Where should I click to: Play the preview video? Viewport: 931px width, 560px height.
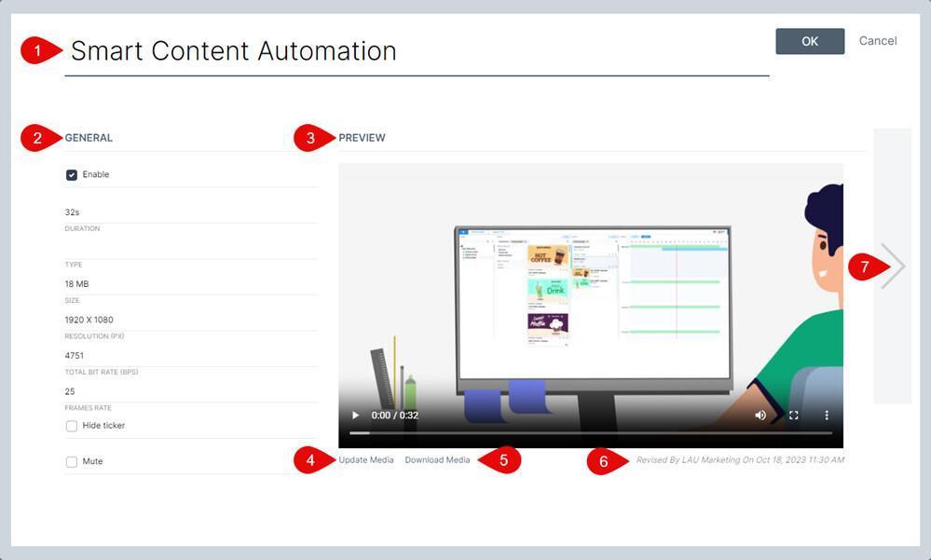pyautogui.click(x=355, y=415)
